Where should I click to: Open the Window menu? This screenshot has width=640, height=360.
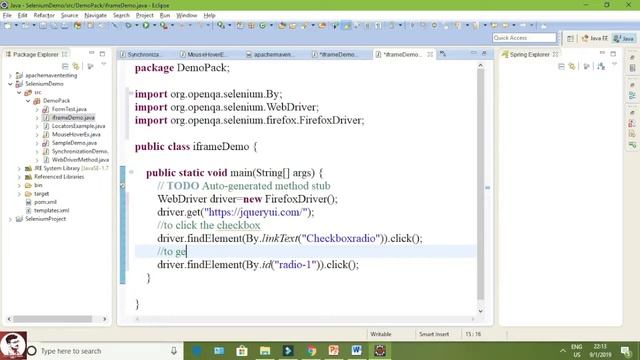187,15
